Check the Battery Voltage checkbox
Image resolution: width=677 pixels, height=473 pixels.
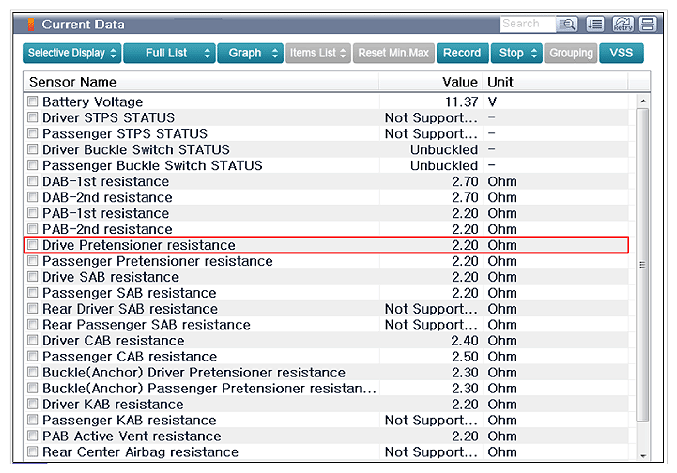coord(32,101)
